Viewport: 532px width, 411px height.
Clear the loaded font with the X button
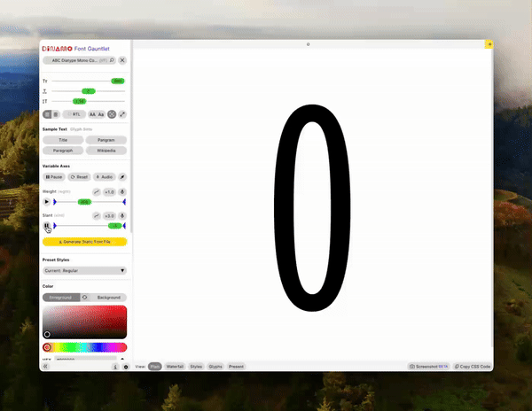(122, 60)
